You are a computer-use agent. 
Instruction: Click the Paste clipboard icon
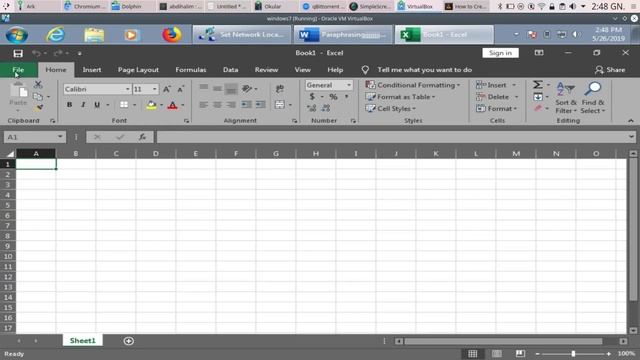18,91
